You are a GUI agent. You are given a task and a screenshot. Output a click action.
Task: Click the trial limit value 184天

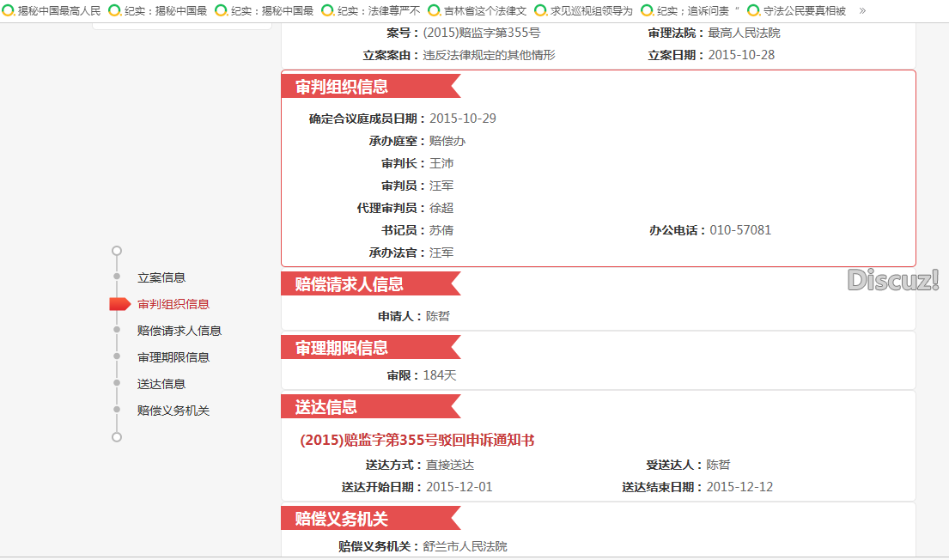[440, 375]
